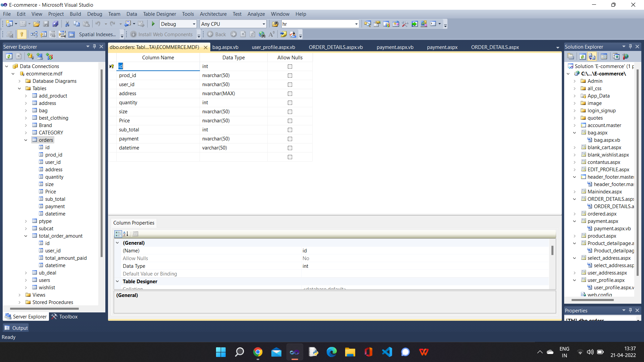This screenshot has width=644, height=362.
Task: Click the Save All toolbar icon
Action: click(x=56, y=24)
